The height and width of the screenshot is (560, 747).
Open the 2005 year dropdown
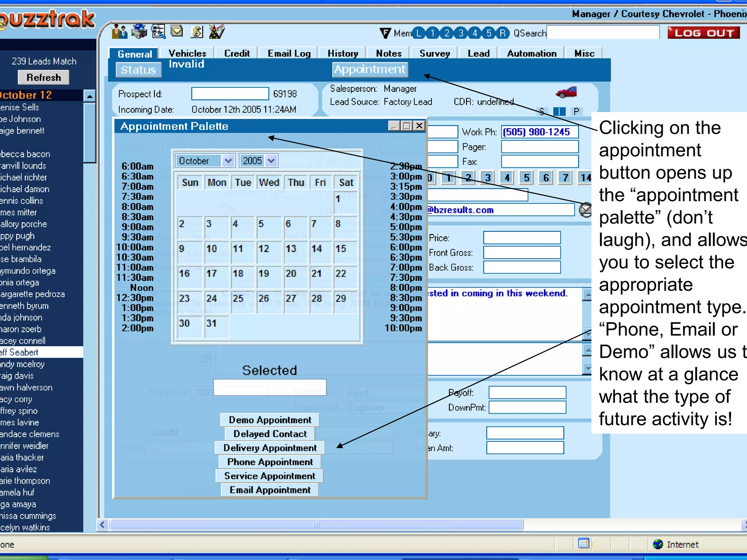pyautogui.click(x=271, y=161)
